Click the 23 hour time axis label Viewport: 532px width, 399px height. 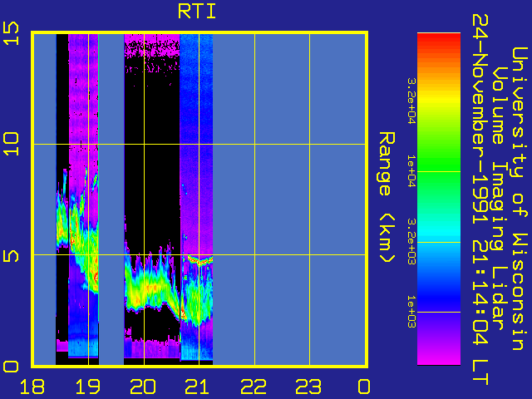pyautogui.click(x=308, y=387)
